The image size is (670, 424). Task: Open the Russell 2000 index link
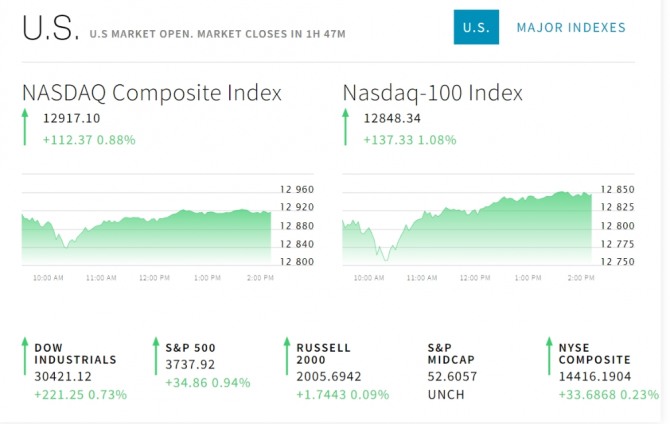323,354
